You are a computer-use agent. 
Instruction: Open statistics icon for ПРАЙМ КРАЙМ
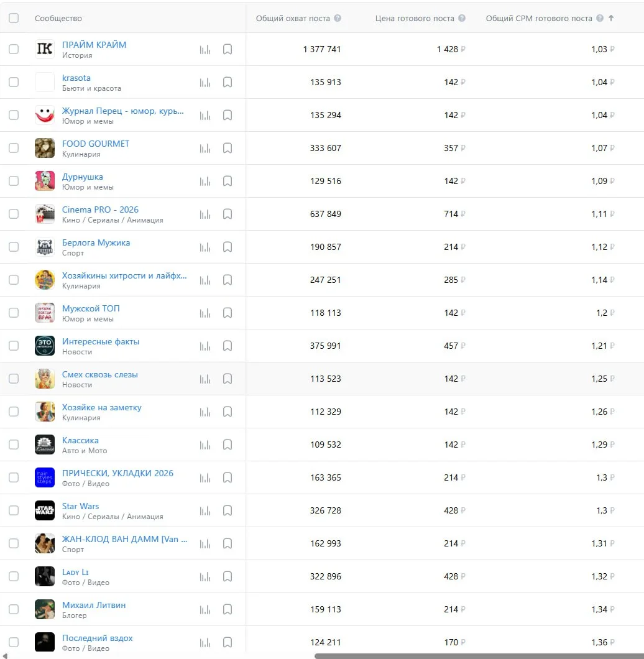205,49
